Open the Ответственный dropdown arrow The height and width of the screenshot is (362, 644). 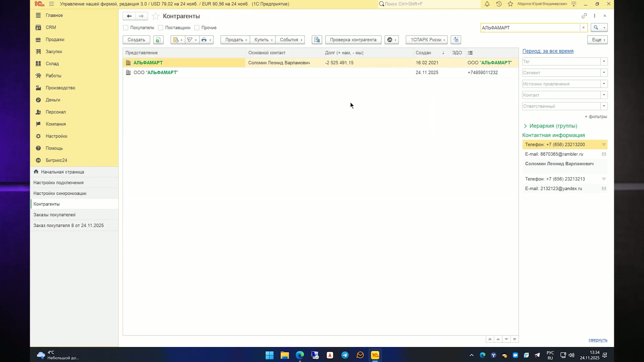coord(604,106)
